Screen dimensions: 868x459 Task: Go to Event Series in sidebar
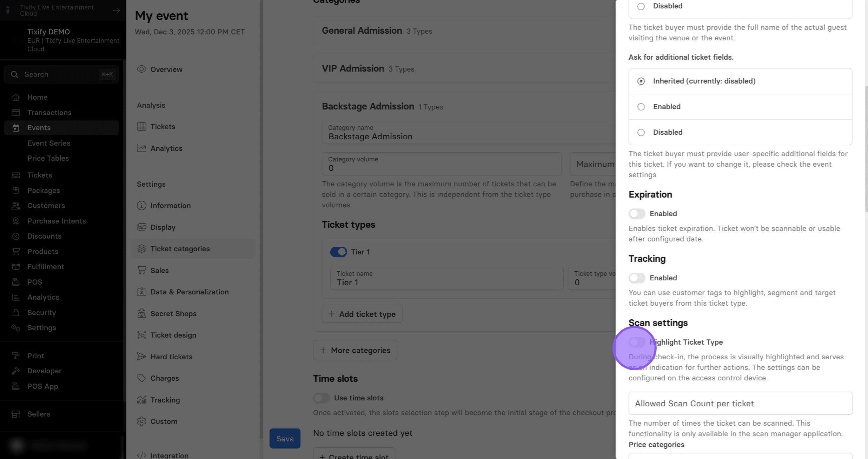49,143
